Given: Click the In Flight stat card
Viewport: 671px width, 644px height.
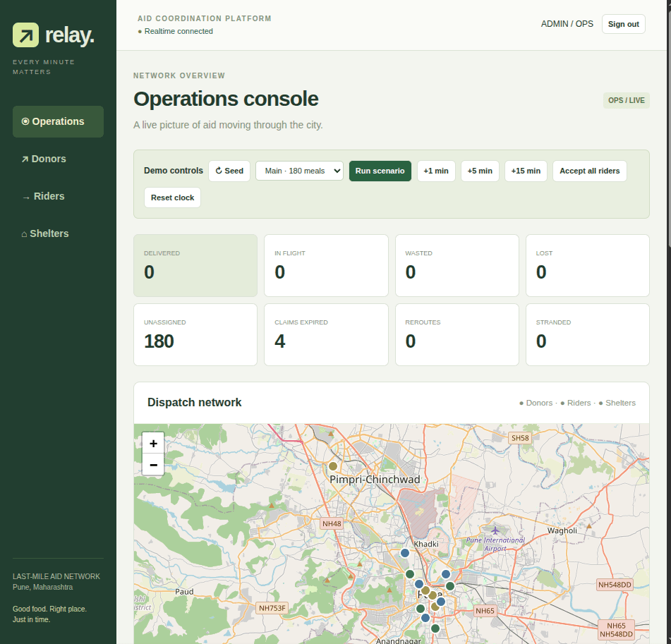Looking at the screenshot, I should click(326, 265).
